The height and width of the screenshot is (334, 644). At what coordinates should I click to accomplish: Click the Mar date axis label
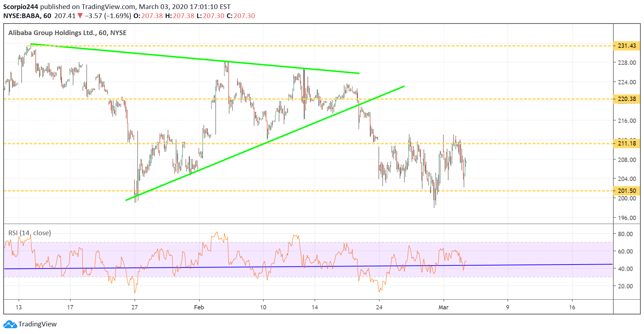point(443,307)
